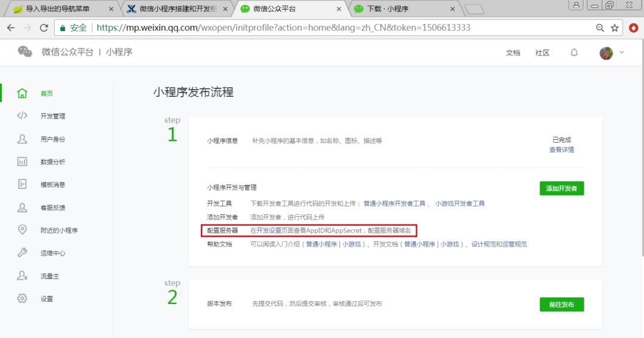Click 小游戏 link in 开发文档
The width and height of the screenshot is (644, 338).
pyautogui.click(x=450, y=244)
